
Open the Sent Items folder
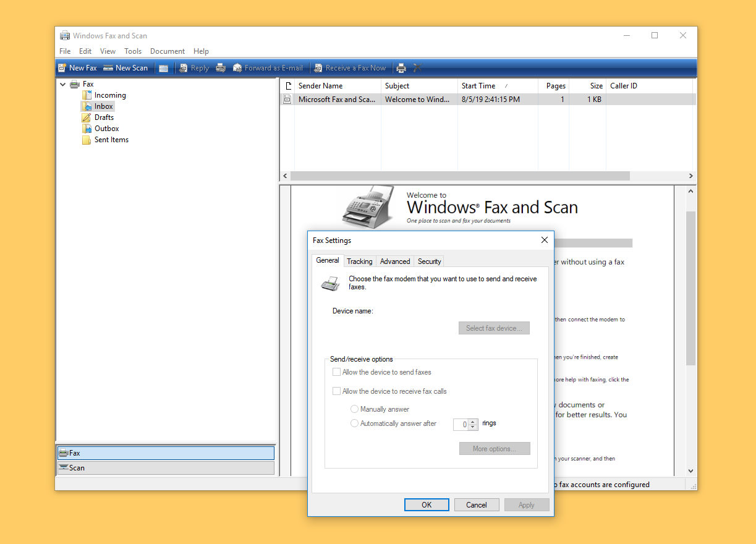(111, 139)
